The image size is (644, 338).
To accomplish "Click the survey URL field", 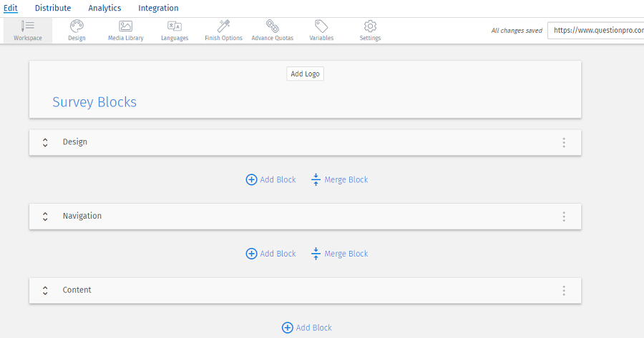I will 595,31.
